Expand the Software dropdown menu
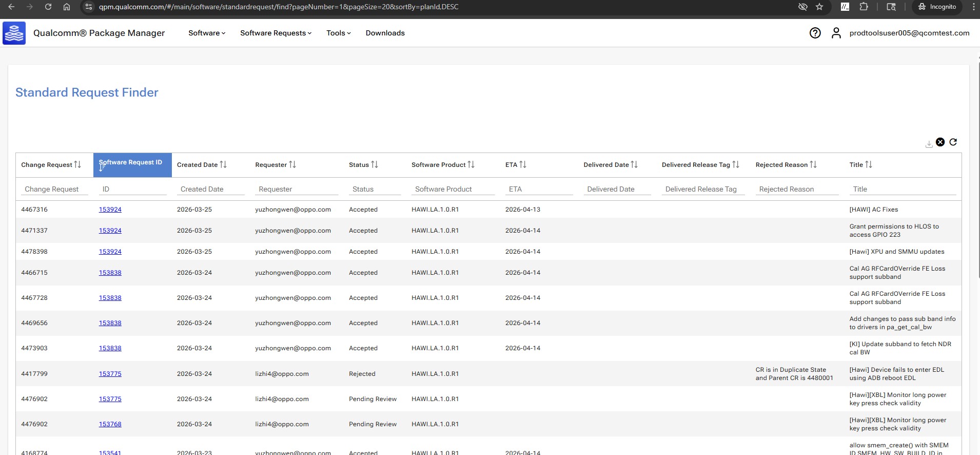 207,33
